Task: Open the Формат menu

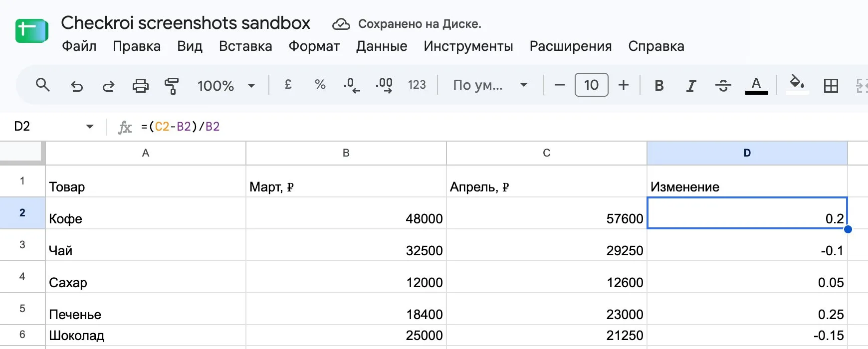Action: (x=314, y=46)
